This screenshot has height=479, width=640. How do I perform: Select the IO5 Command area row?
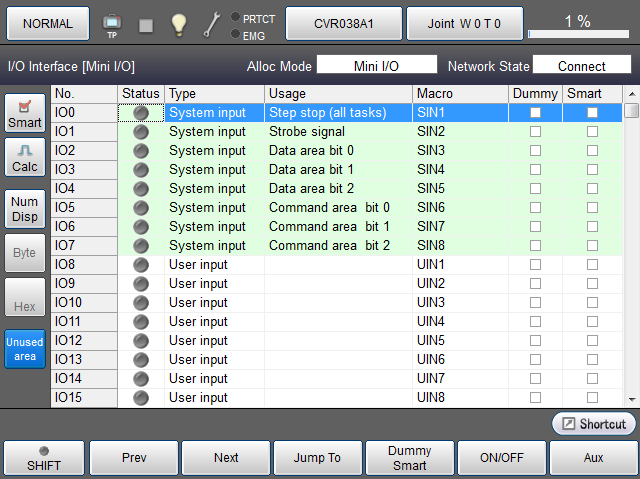point(330,208)
